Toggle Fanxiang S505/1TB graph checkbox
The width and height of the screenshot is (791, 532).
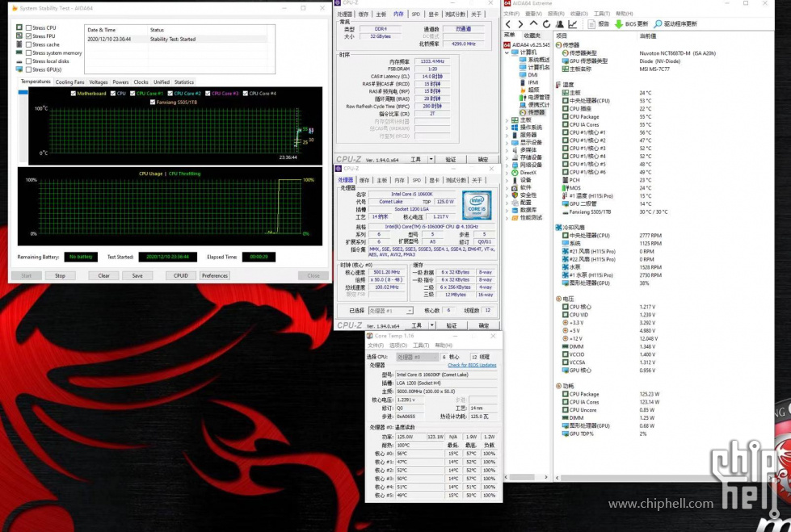[153, 103]
